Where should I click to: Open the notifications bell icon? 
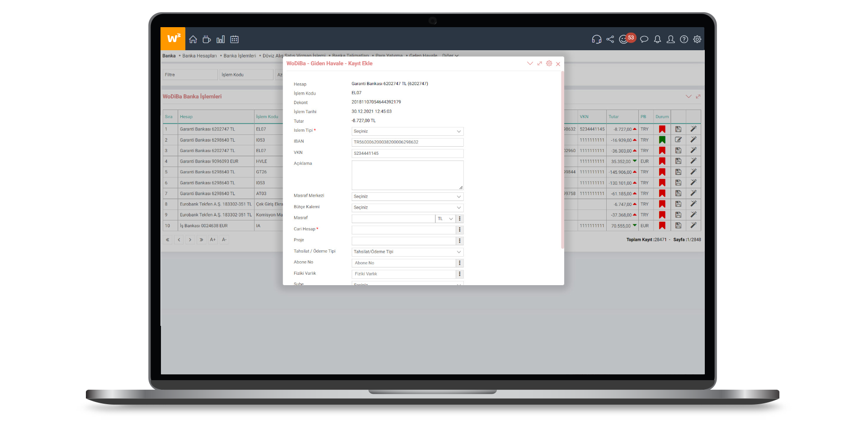657,39
